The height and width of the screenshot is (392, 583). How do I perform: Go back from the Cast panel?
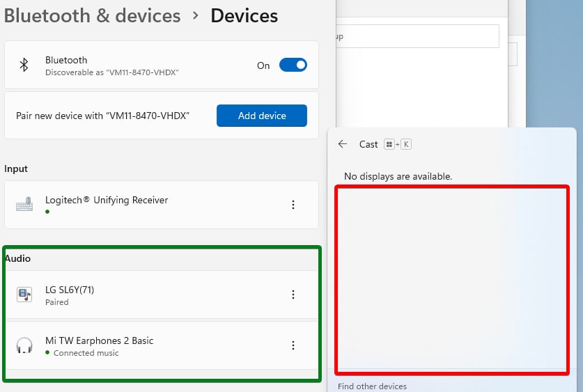343,144
